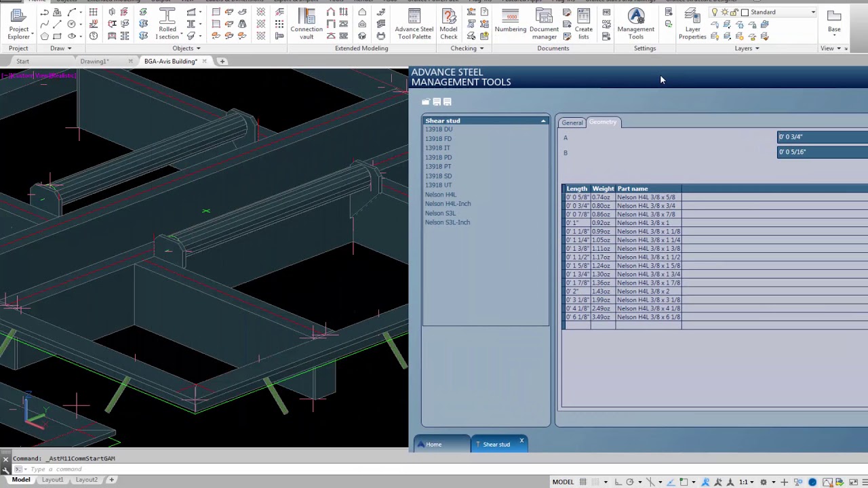Open the Document manager

[544, 23]
